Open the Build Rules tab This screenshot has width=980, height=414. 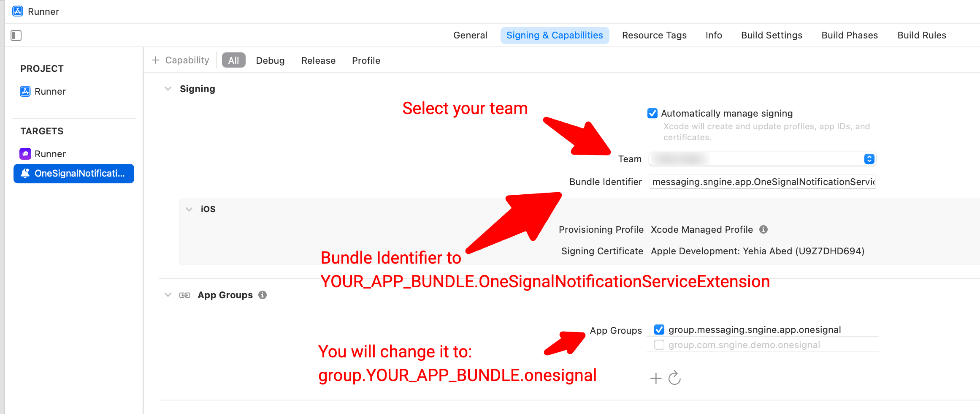(x=922, y=35)
